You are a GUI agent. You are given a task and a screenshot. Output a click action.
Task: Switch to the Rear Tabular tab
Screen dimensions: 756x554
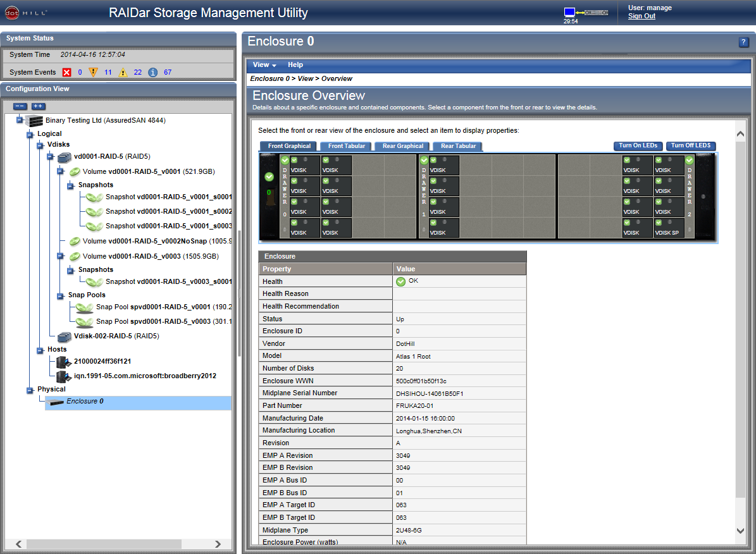tap(457, 146)
